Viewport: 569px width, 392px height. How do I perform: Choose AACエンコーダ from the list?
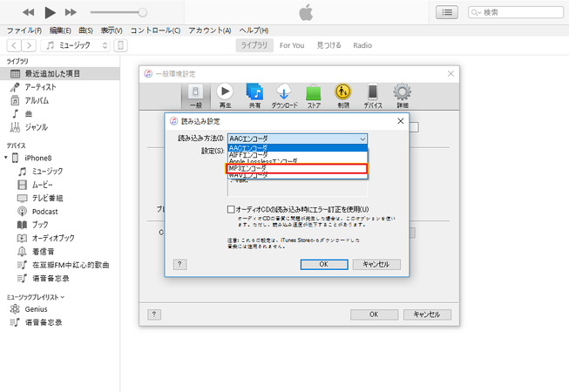297,147
